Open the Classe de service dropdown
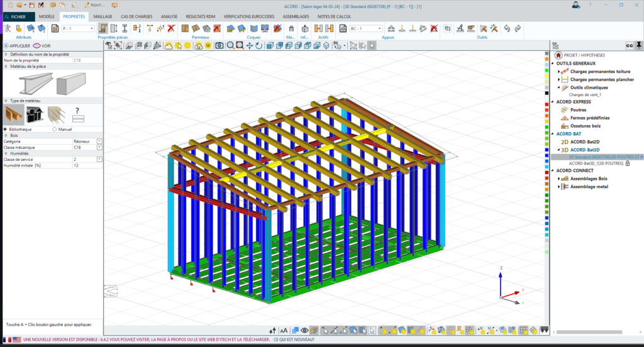This screenshot has width=644, height=347. pyautogui.click(x=99, y=159)
